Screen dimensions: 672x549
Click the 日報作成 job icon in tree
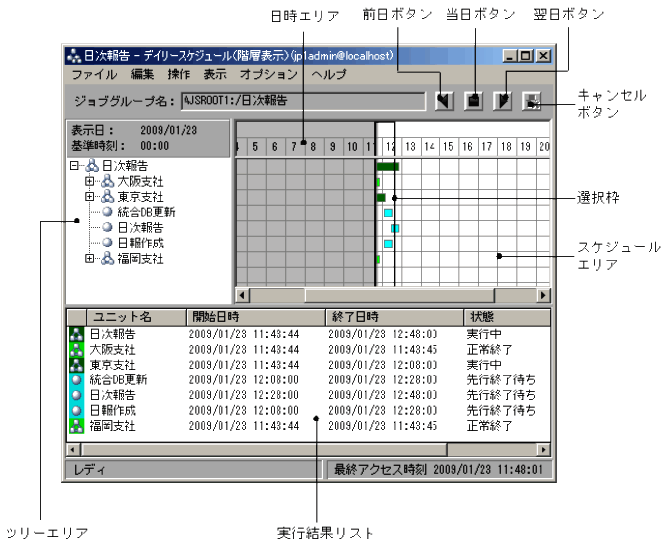pos(108,243)
